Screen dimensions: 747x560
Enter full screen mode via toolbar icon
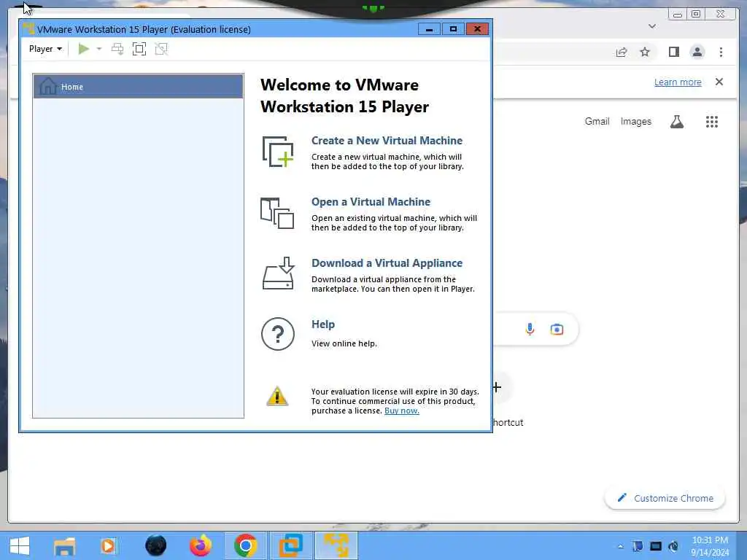(x=139, y=49)
